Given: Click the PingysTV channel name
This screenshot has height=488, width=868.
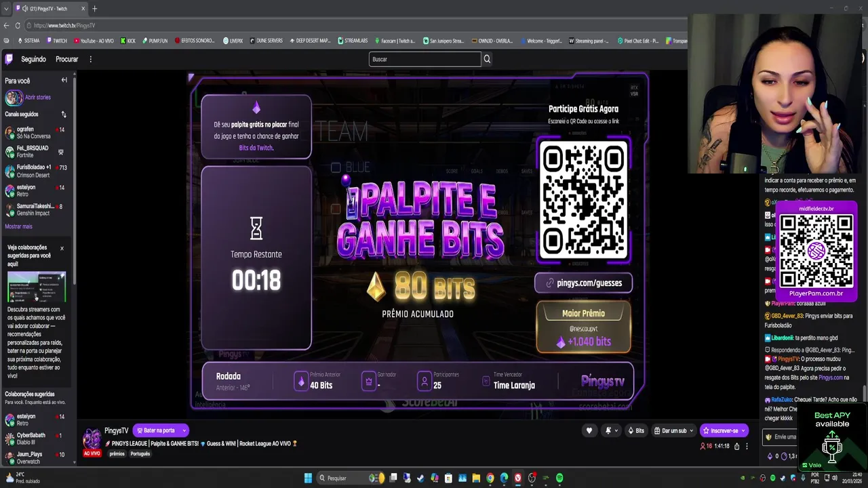Looking at the screenshot, I should pyautogui.click(x=117, y=430).
